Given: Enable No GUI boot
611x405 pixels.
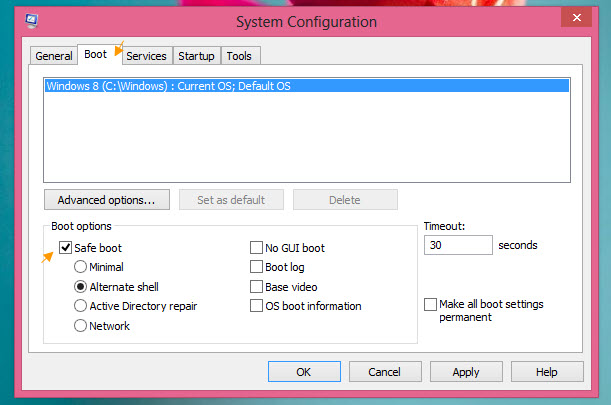Looking at the screenshot, I should tap(256, 248).
